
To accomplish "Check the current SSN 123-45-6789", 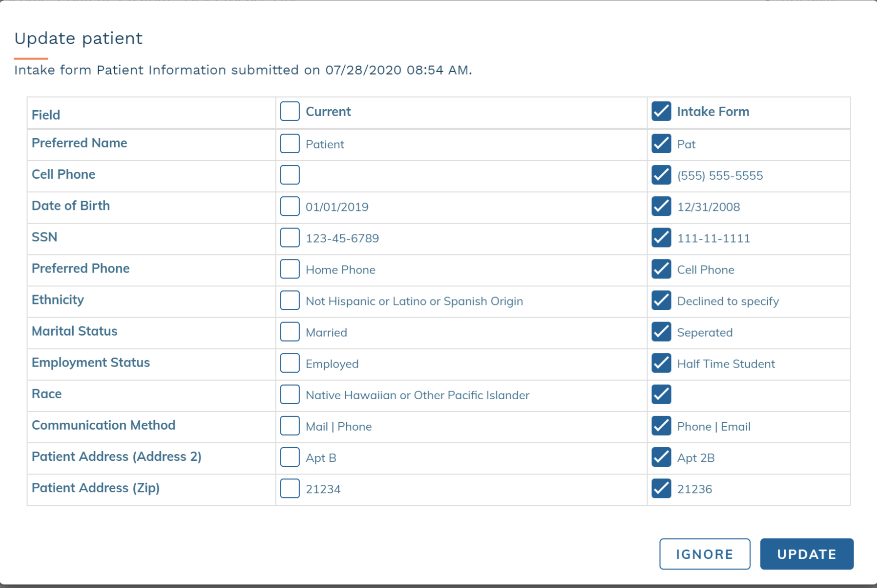I will pyautogui.click(x=290, y=238).
